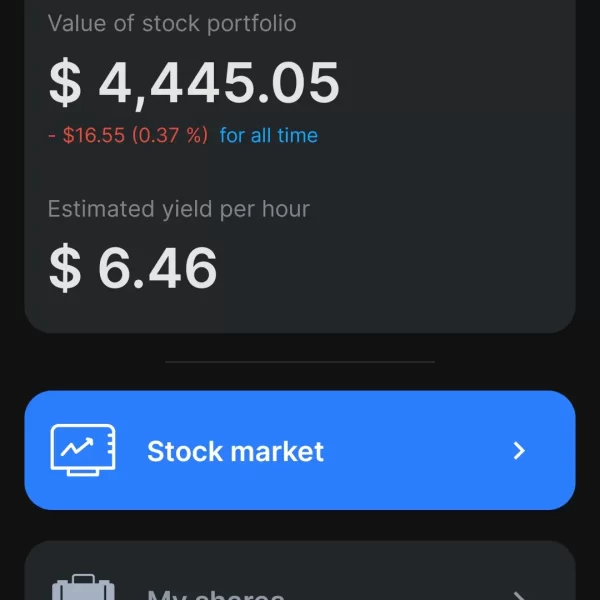Click the "Value of stock portfolio" heading
The image size is (600, 600).
(172, 23)
